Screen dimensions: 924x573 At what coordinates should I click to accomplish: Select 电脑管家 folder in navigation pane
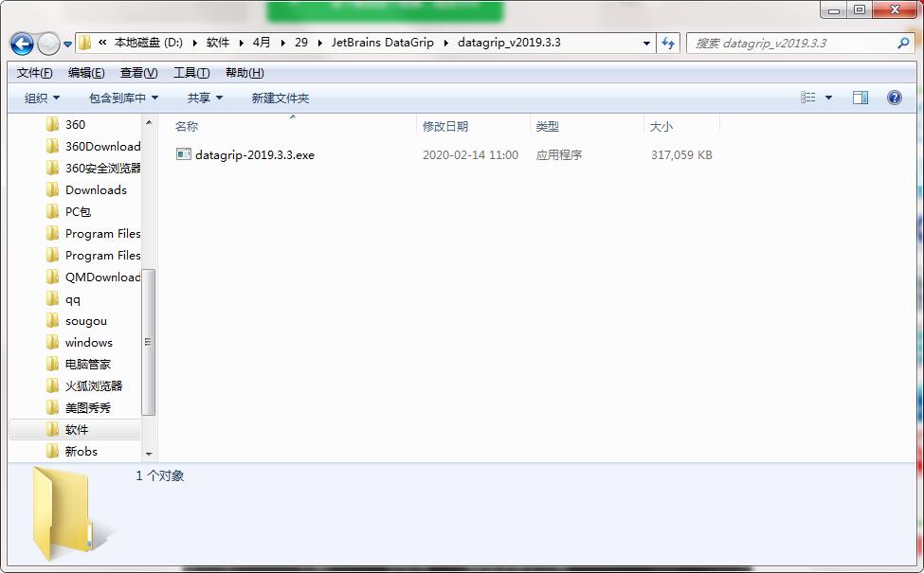(87, 364)
